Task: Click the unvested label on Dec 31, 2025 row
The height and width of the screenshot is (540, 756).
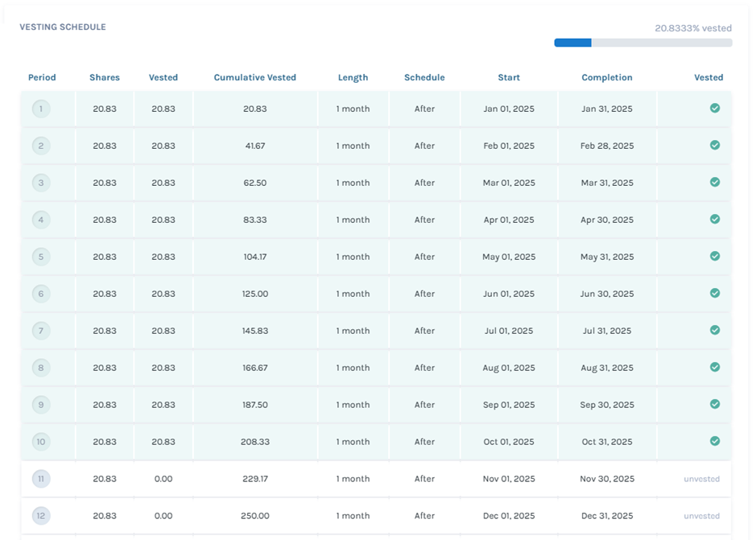Action: point(701,516)
